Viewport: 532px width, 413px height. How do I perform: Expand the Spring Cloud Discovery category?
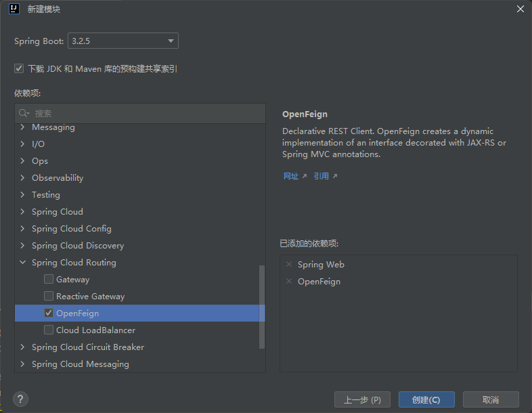coord(22,245)
